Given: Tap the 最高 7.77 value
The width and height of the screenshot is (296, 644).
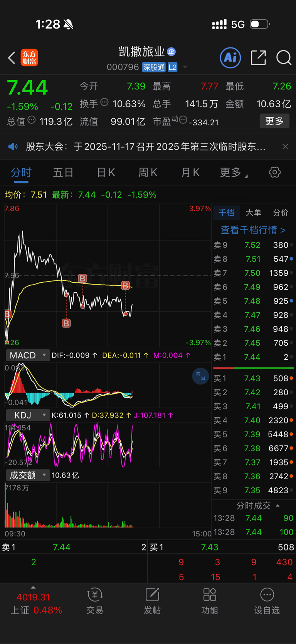Looking at the screenshot, I should 210,86.
